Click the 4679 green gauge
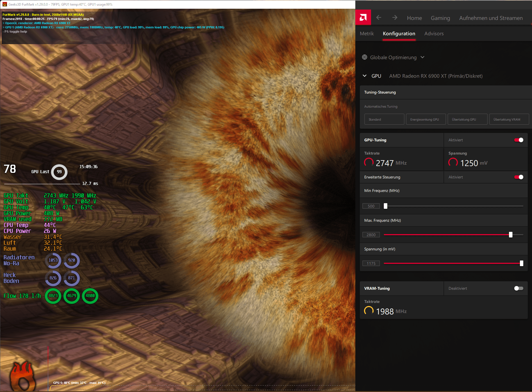Screen dimensions: 532x392 click(72, 296)
